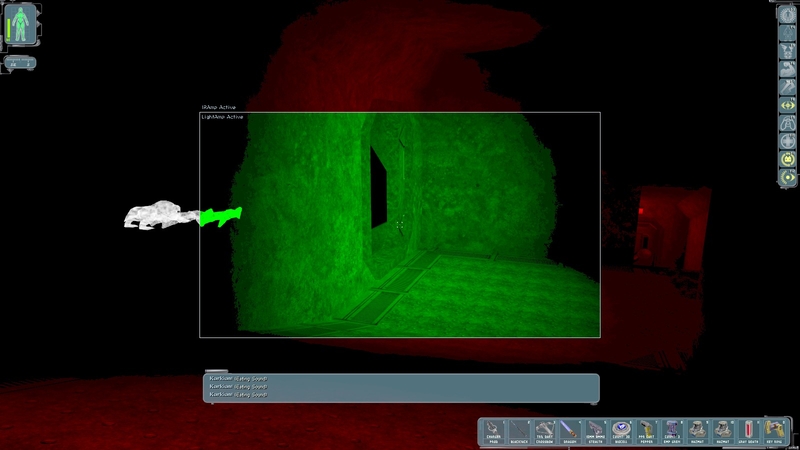
Task: Toggle the active yellow eye vision augmentation
Action: pyautogui.click(x=787, y=178)
